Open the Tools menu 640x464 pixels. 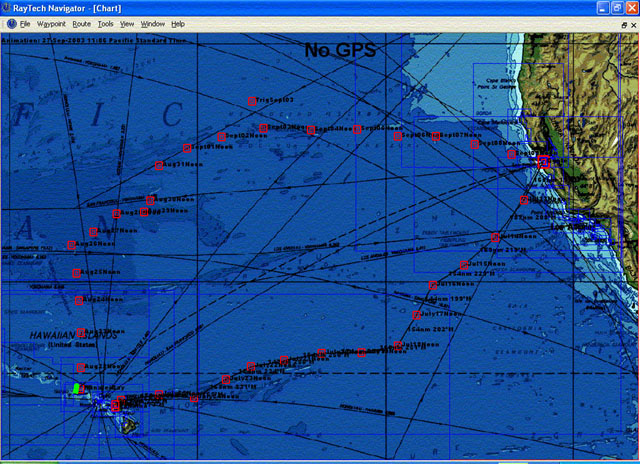pyautogui.click(x=106, y=23)
